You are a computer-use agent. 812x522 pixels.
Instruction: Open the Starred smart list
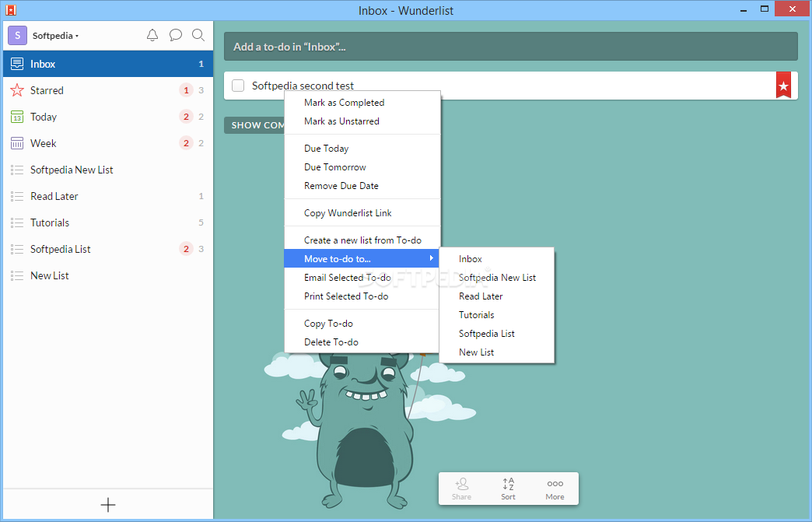point(107,90)
